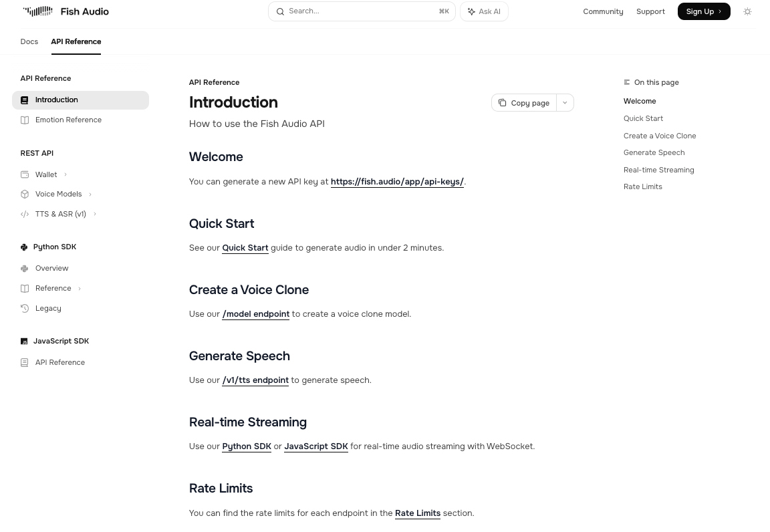Viewport: 770px width, 532px height.
Task: Expand the Voice Models section chevron
Action: pos(90,194)
